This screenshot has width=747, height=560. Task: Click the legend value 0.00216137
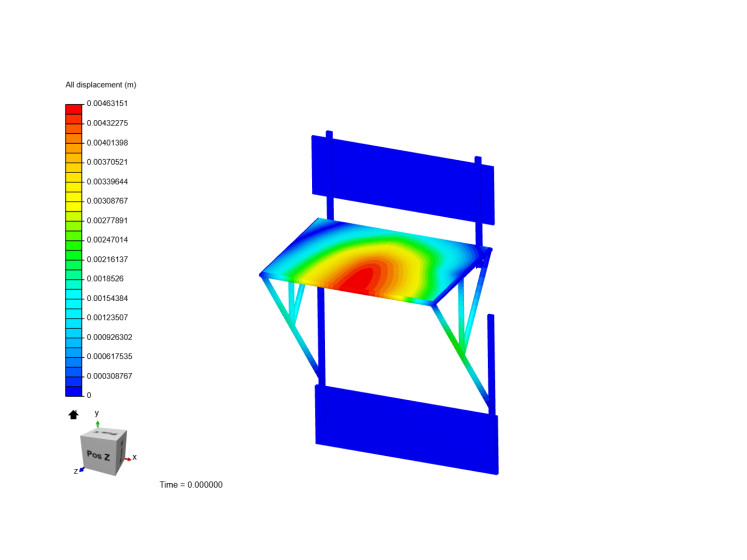(107, 259)
